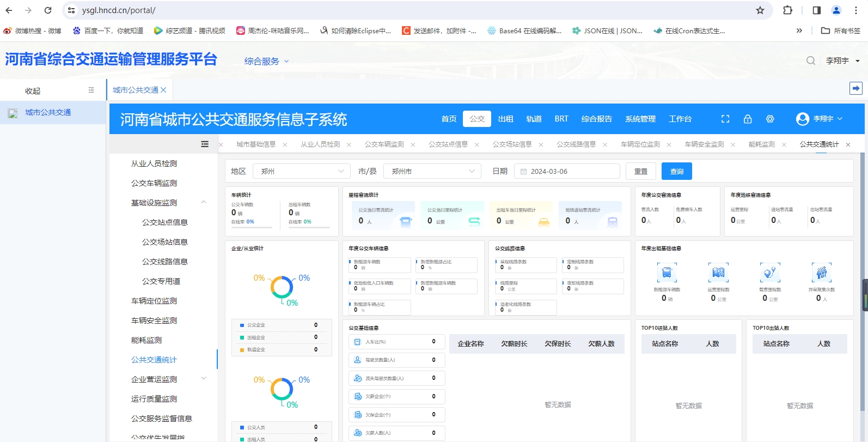The image size is (868, 442).
Task: Click bus icon on 公交当日客流统计 card
Action: point(406,221)
